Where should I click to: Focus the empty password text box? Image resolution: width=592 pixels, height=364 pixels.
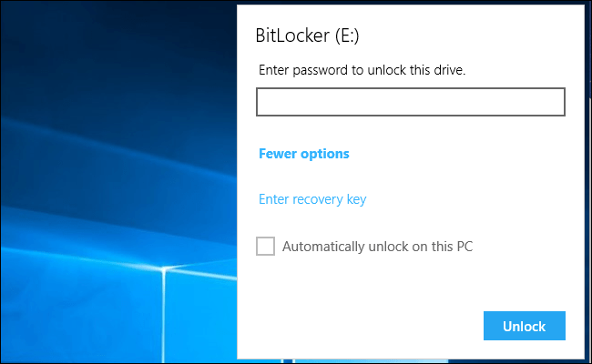pyautogui.click(x=411, y=102)
